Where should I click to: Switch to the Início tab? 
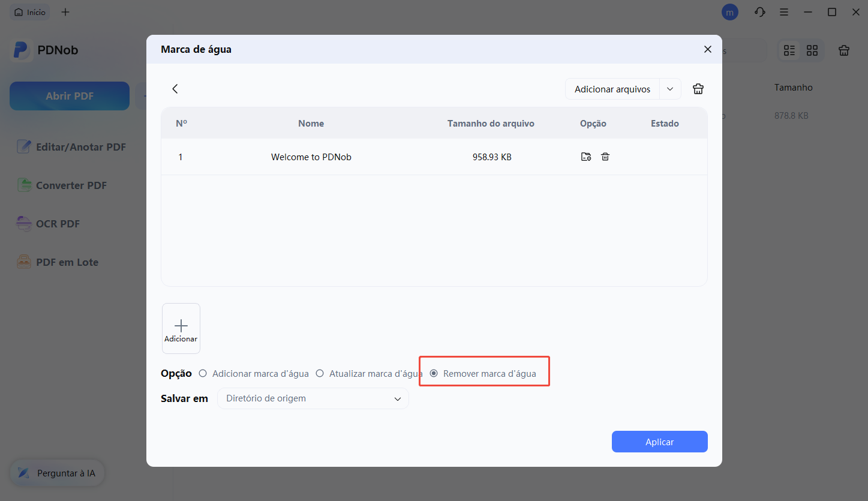click(29, 11)
